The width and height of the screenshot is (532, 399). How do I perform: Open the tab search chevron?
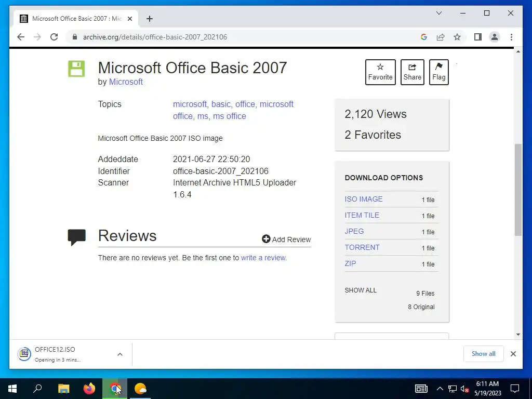pyautogui.click(x=439, y=13)
